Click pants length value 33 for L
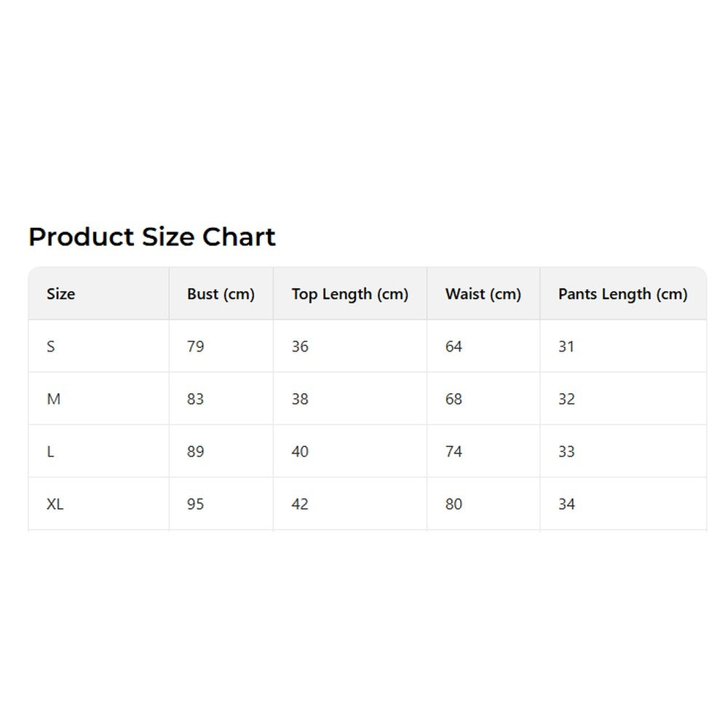The height and width of the screenshot is (728, 728). click(566, 451)
